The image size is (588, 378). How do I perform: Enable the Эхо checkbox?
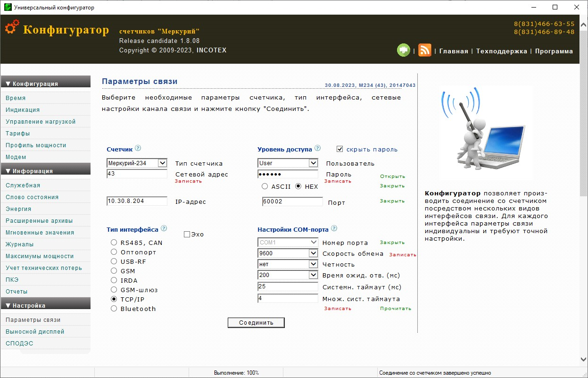[187, 234]
